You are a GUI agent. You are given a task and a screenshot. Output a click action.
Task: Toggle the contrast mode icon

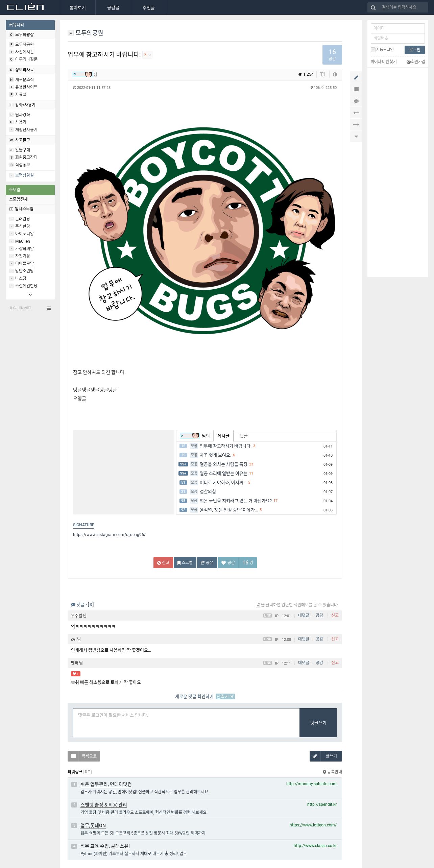click(335, 74)
